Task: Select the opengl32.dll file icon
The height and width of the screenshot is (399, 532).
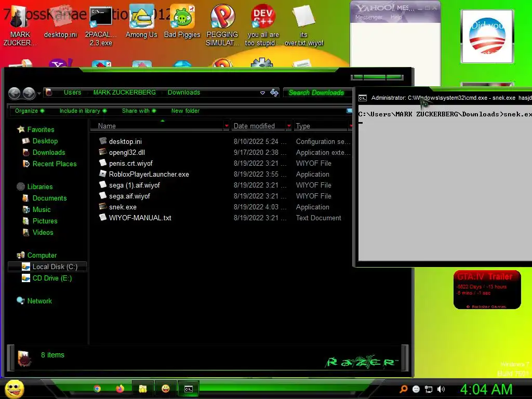Action: point(103,152)
